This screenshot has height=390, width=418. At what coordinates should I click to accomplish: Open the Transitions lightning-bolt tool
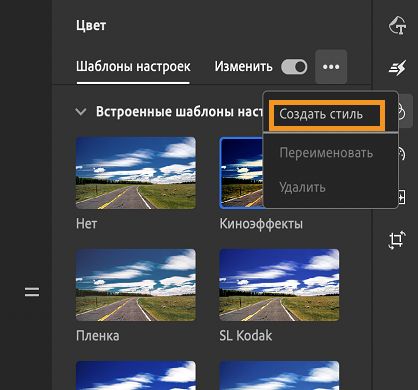397,68
